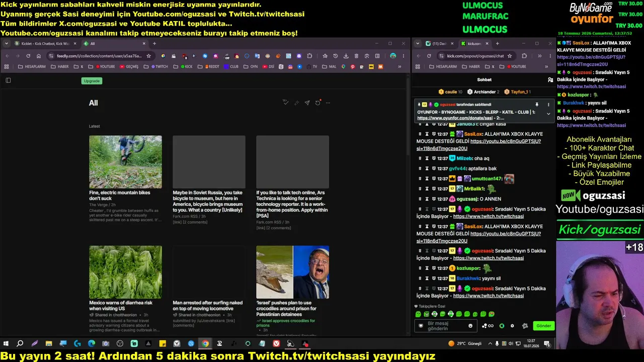Reload the Feedly page
This screenshot has width=644, height=362.
[28, 56]
